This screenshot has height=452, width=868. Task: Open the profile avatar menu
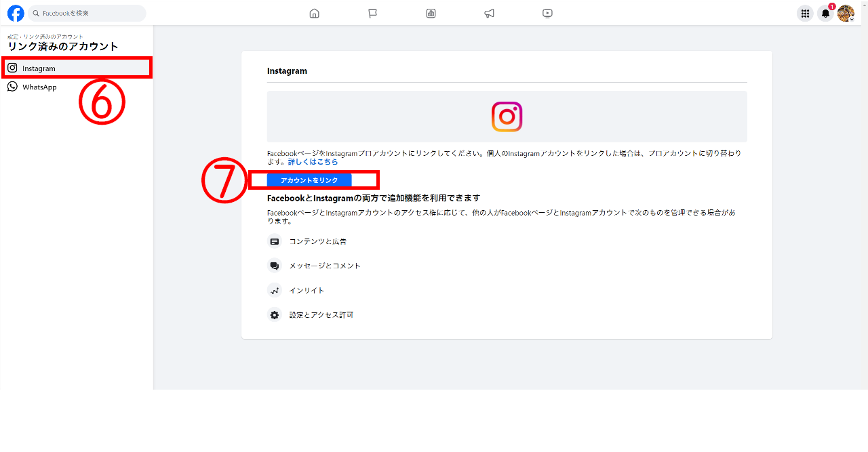tap(846, 13)
